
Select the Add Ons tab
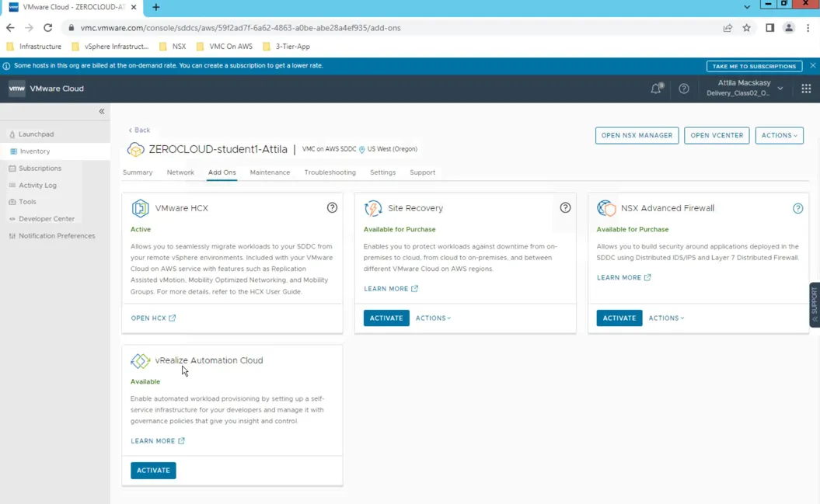click(x=222, y=172)
